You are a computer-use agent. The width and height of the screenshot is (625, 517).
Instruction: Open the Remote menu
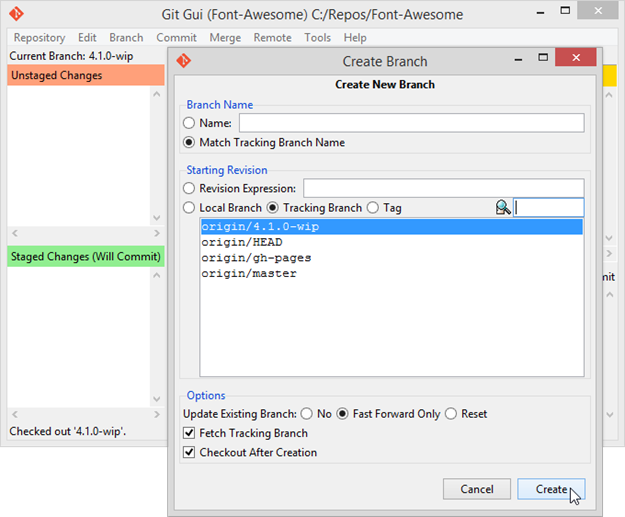273,37
